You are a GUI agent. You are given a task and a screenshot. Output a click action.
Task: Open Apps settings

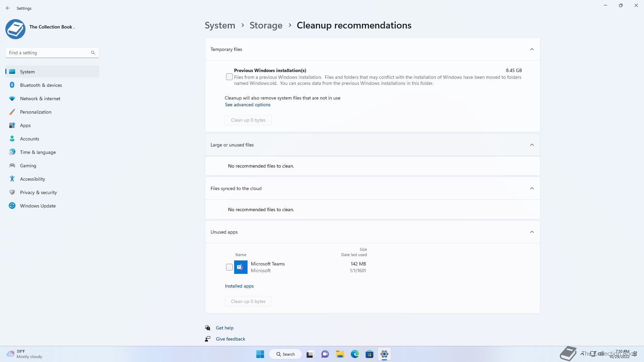[x=52, y=125]
